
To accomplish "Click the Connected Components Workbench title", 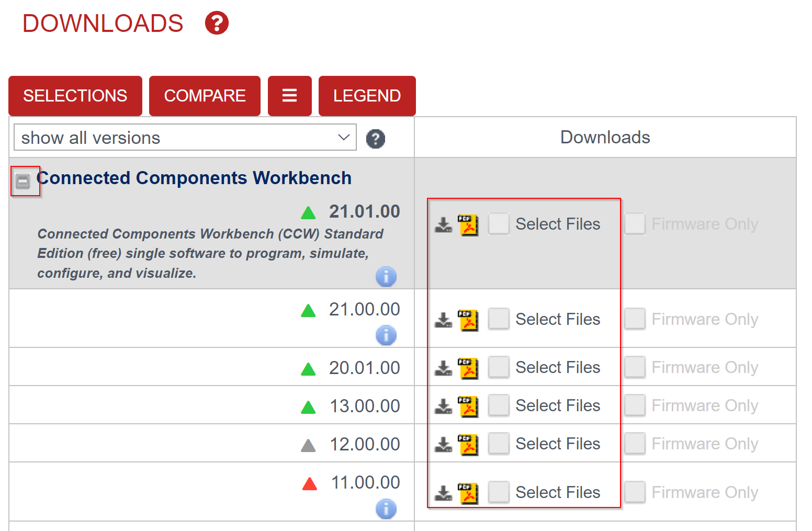I will click(194, 178).
